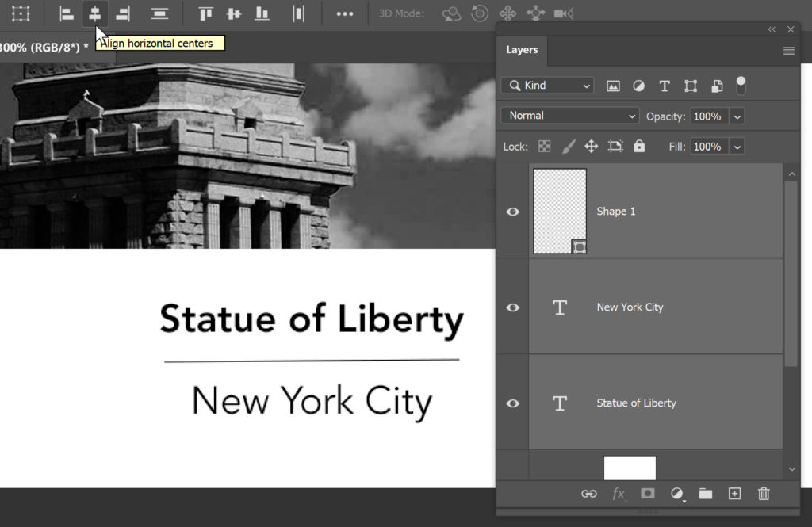This screenshot has height=527, width=812.
Task: Click the Shape 1 layer name
Action: pyautogui.click(x=615, y=212)
